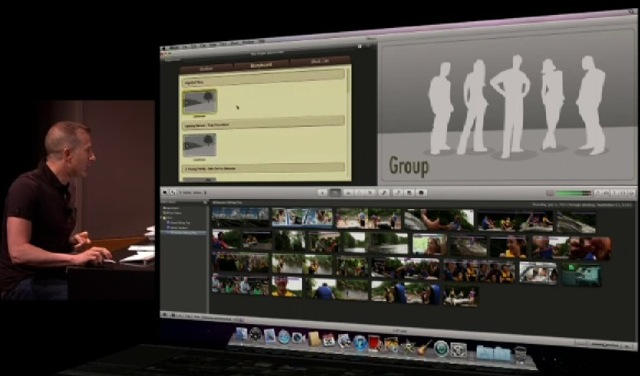The height and width of the screenshot is (376, 640).
Task: Open Finder from the Dock
Action: pyautogui.click(x=241, y=334)
